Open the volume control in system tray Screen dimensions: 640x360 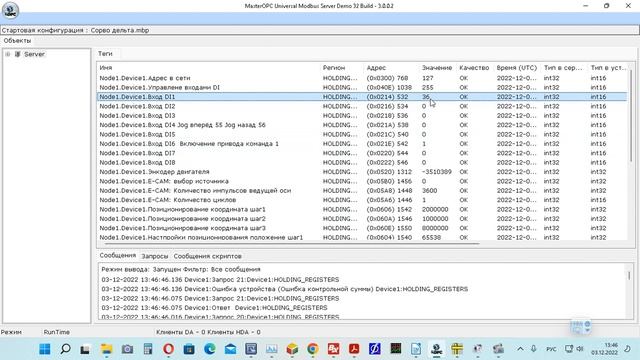(x=580, y=349)
